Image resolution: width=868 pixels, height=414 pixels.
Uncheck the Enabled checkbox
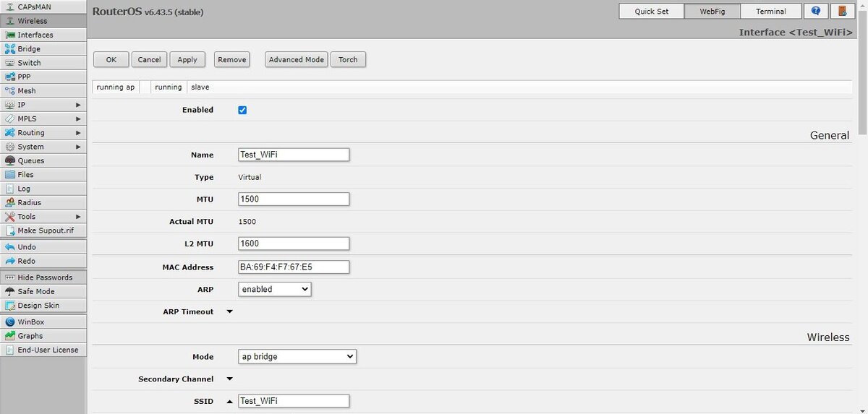coord(242,110)
